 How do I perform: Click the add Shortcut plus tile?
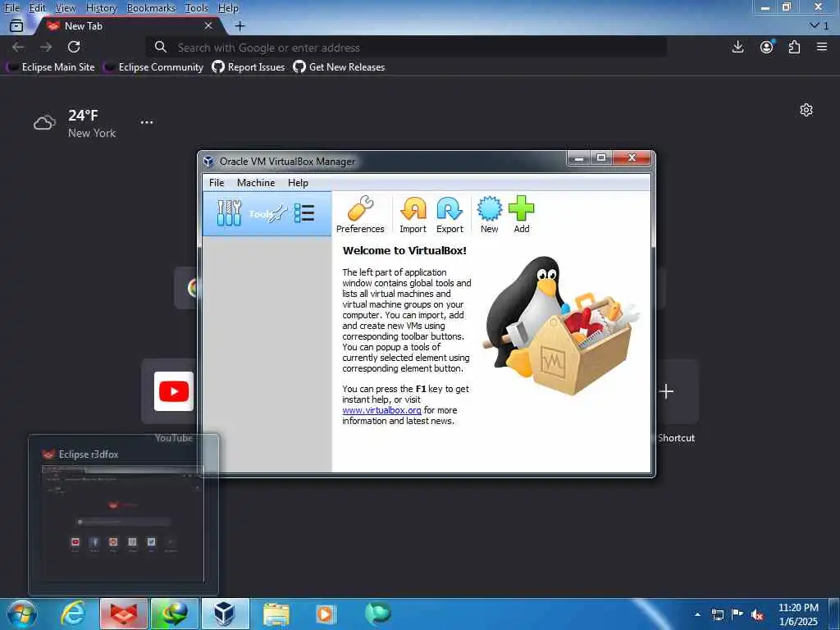point(666,391)
